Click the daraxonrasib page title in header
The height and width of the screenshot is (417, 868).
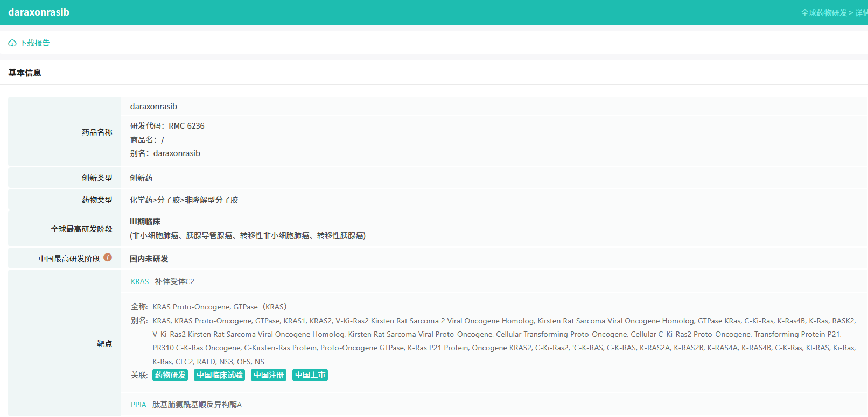(39, 12)
